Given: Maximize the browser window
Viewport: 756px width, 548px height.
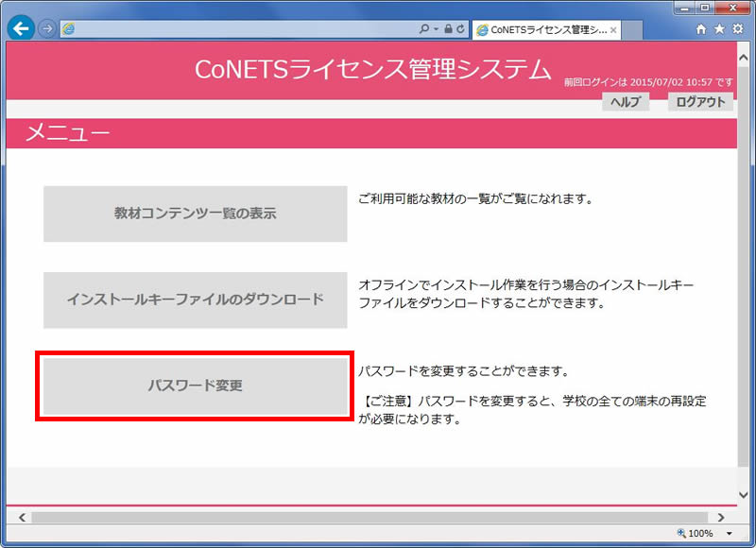Looking at the screenshot, I should (x=705, y=9).
